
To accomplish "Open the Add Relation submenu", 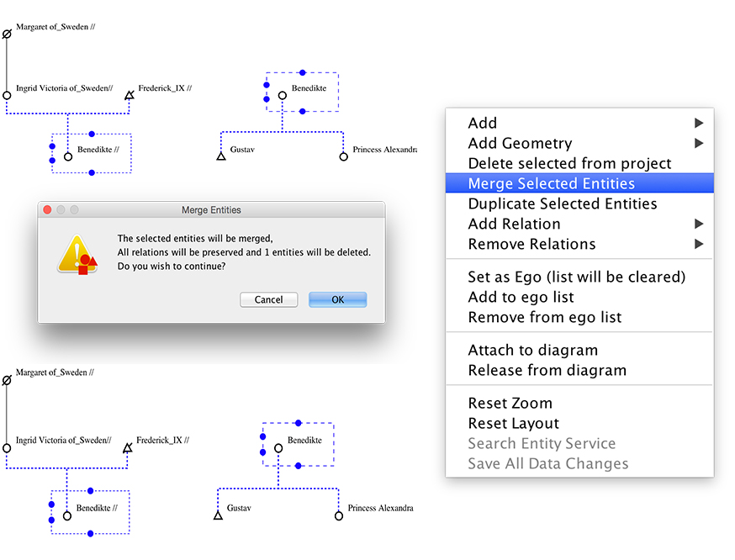I will pos(579,224).
